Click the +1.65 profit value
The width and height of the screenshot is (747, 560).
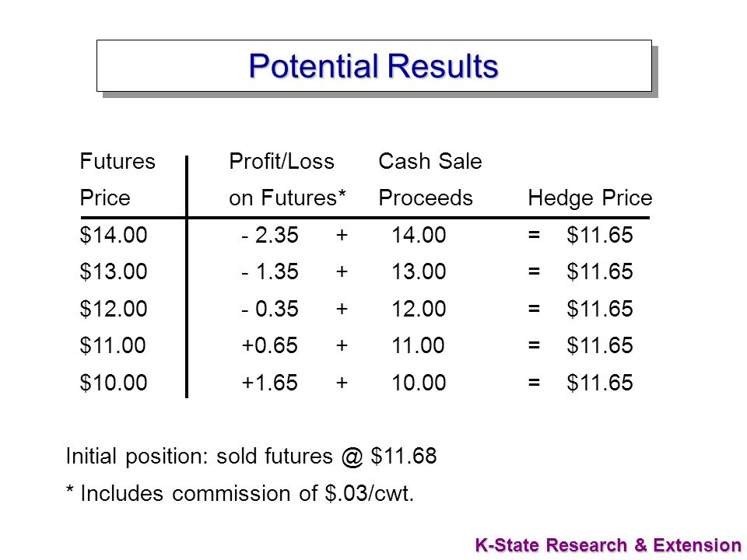270,383
